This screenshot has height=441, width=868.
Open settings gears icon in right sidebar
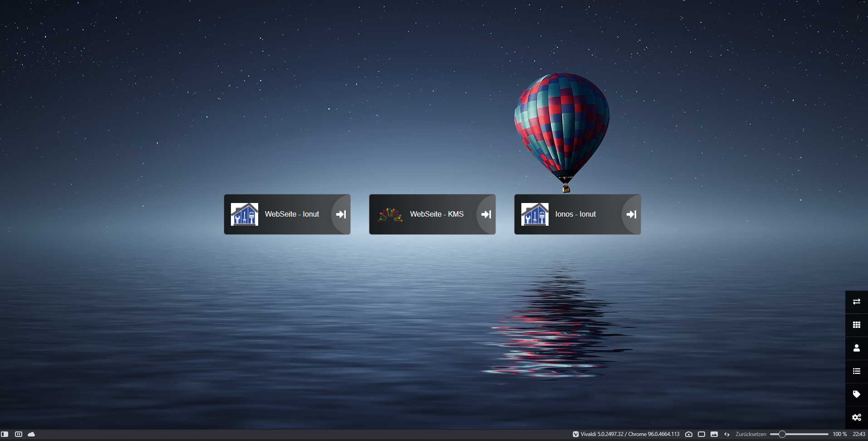point(857,417)
